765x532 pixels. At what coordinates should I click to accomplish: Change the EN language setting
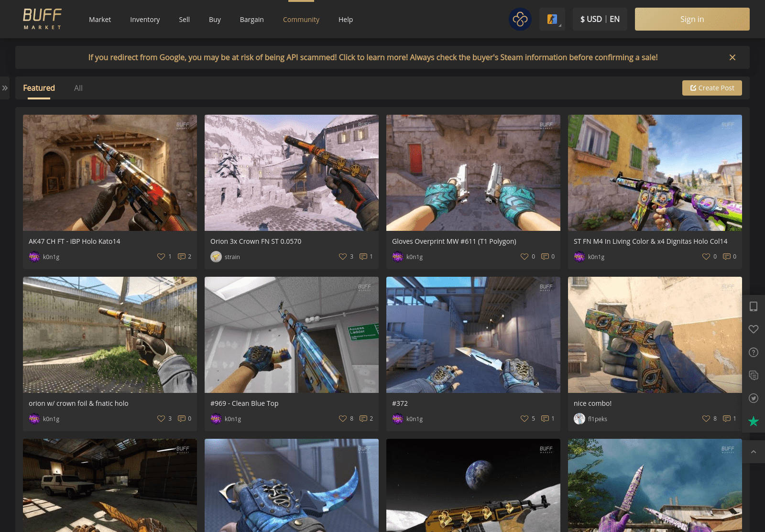614,19
